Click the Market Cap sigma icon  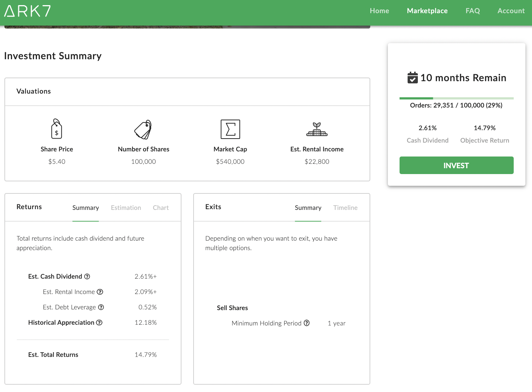pos(230,129)
